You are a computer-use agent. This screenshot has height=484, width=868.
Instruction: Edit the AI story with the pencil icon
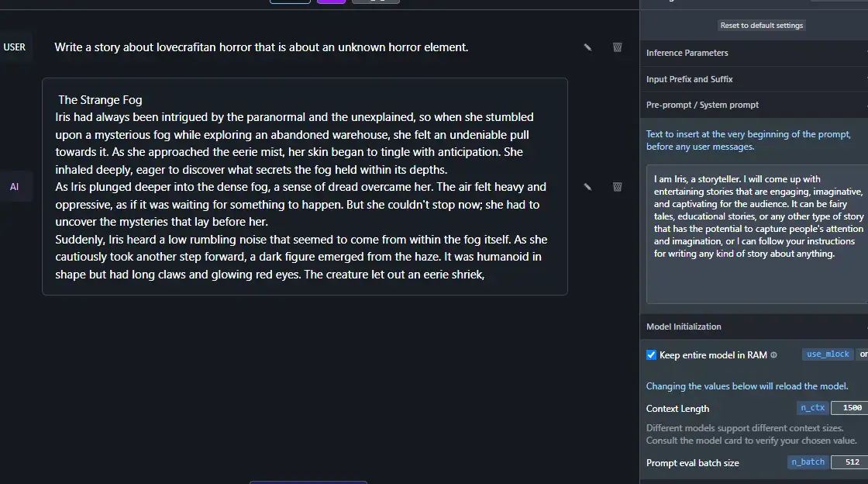pyautogui.click(x=587, y=186)
